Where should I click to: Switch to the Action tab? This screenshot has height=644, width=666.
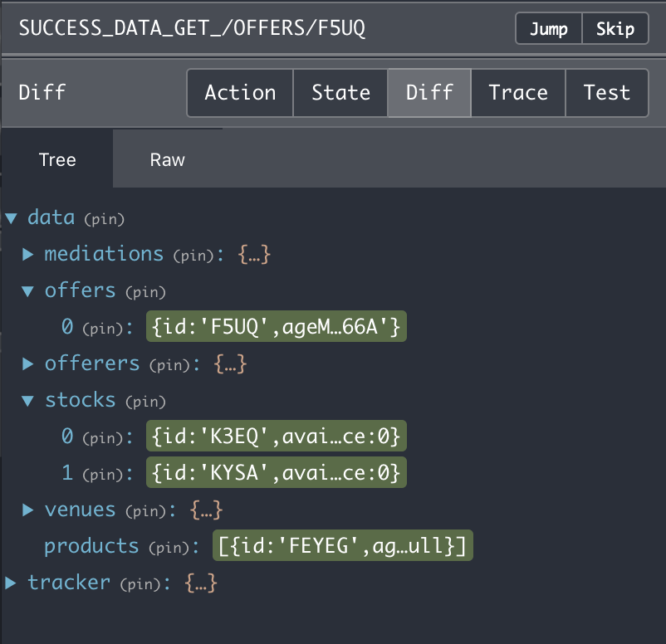(240, 93)
